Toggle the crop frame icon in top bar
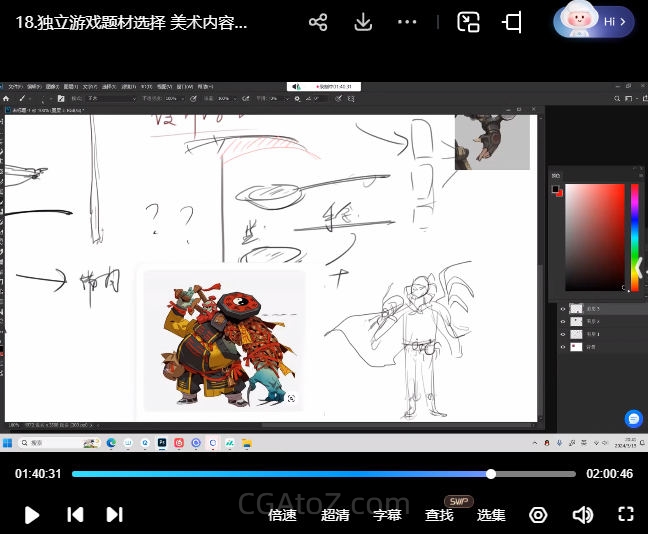The image size is (648, 534). click(512, 22)
